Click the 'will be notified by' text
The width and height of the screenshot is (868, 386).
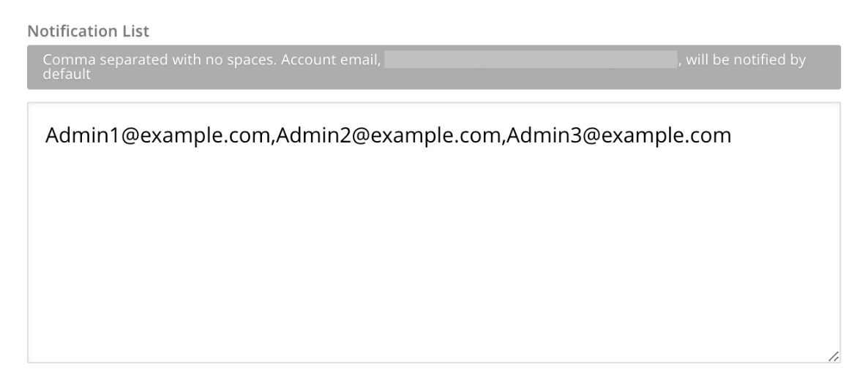(x=746, y=60)
